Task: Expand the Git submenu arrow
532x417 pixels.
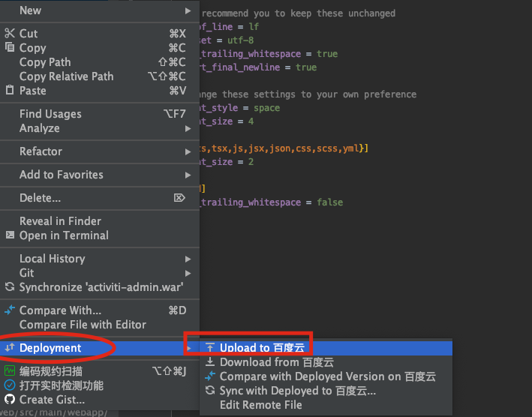Action: [188, 274]
